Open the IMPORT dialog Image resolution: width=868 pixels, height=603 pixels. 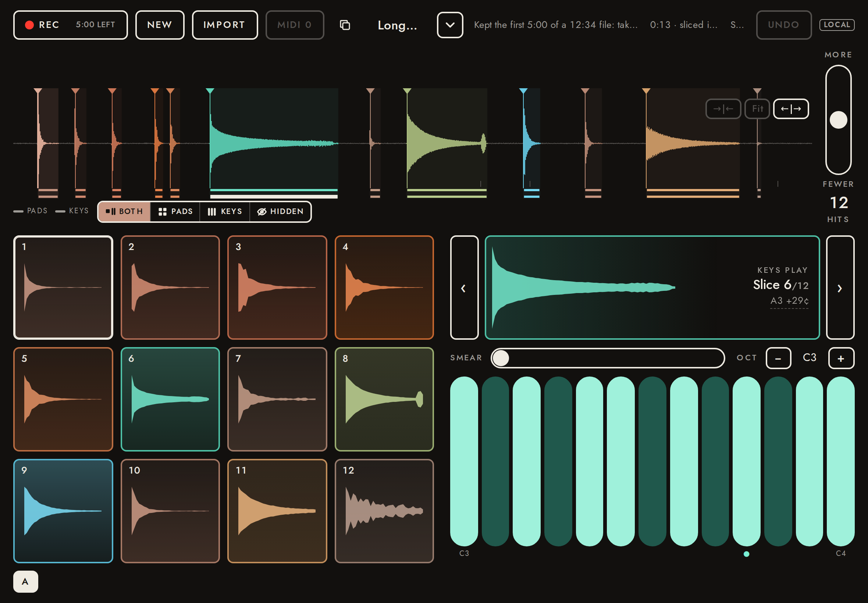click(x=224, y=25)
